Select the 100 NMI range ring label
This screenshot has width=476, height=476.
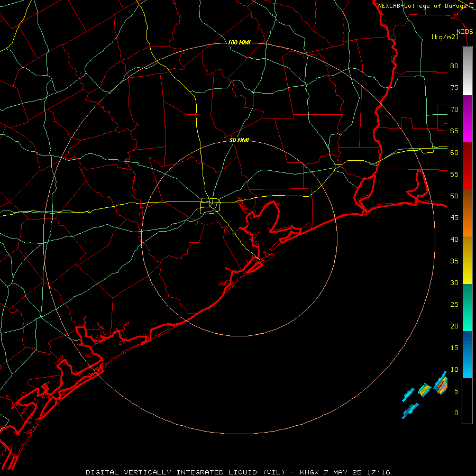pos(239,42)
